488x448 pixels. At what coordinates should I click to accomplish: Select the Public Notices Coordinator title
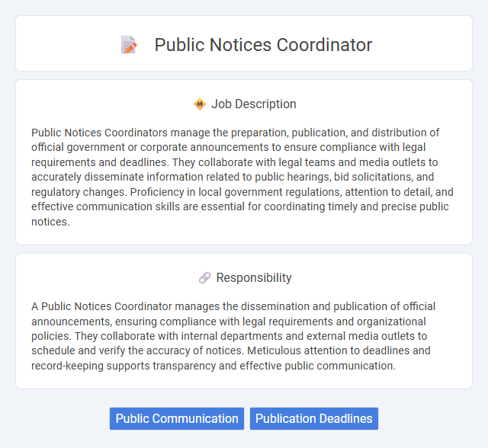coord(263,45)
